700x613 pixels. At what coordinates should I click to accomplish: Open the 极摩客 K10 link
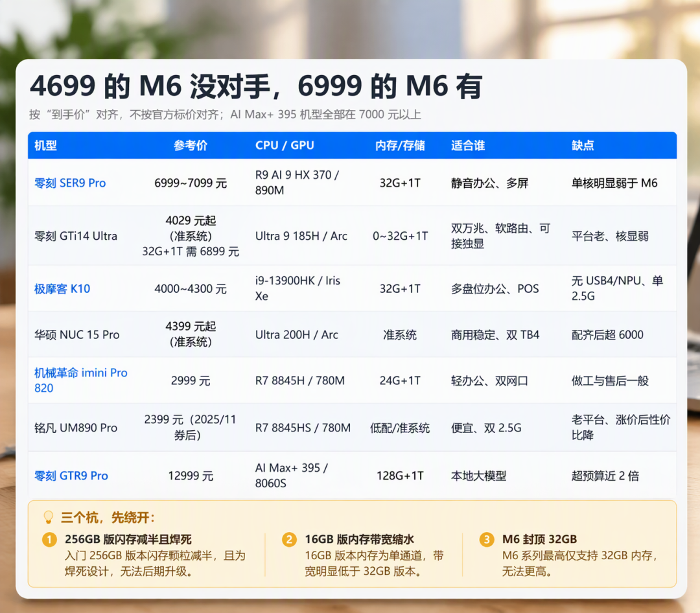[62, 289]
